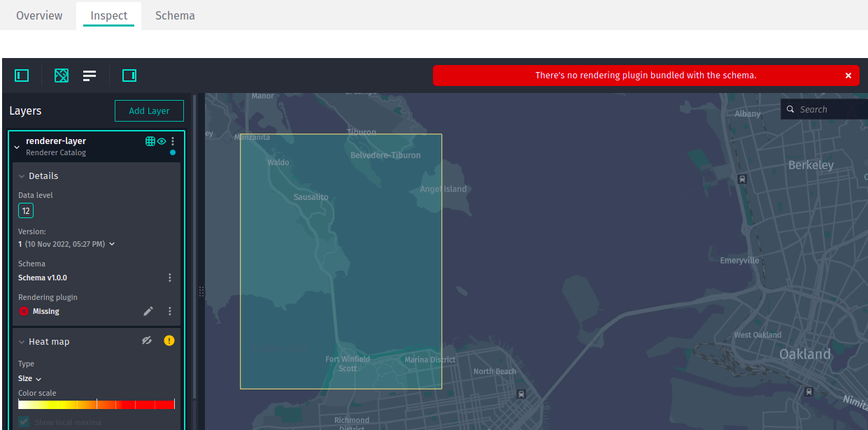Click the Oakland map label
The height and width of the screenshot is (430, 868).
(805, 354)
